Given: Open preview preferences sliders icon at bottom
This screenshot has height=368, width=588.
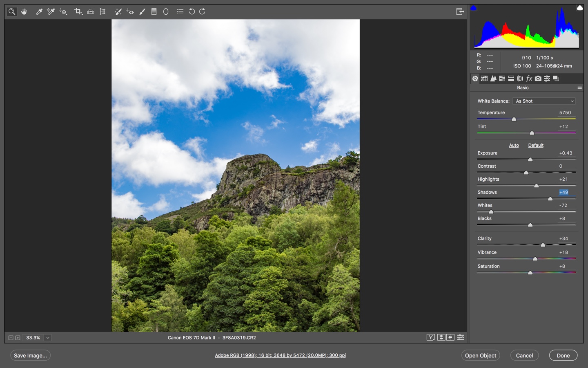Looking at the screenshot, I should click(x=461, y=337).
